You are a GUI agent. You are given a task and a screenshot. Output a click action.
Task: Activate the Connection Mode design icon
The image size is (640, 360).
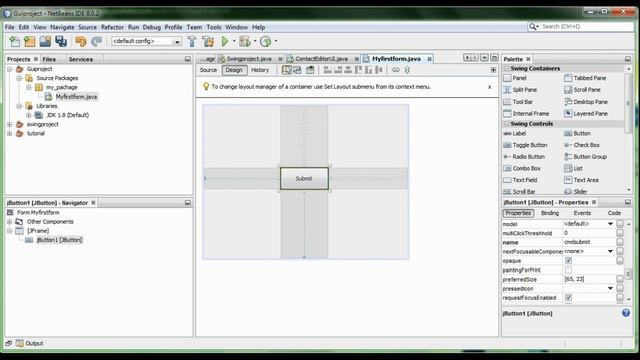pos(297,70)
